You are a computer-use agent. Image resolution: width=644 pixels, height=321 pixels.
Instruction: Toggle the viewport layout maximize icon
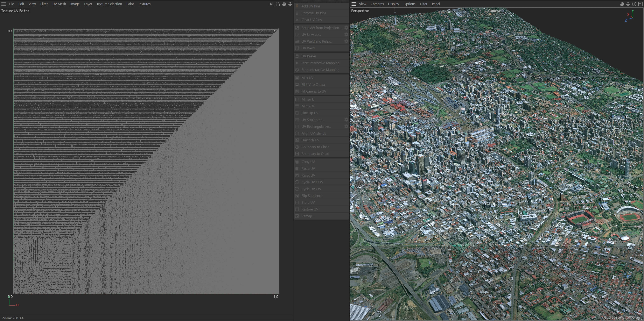(640, 4)
